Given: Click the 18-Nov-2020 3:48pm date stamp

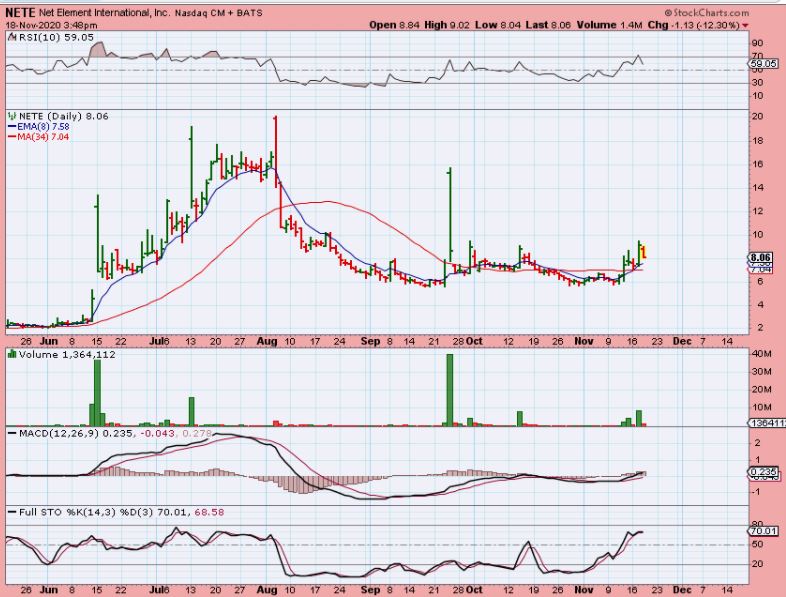Looking at the screenshot, I should 46,23.
